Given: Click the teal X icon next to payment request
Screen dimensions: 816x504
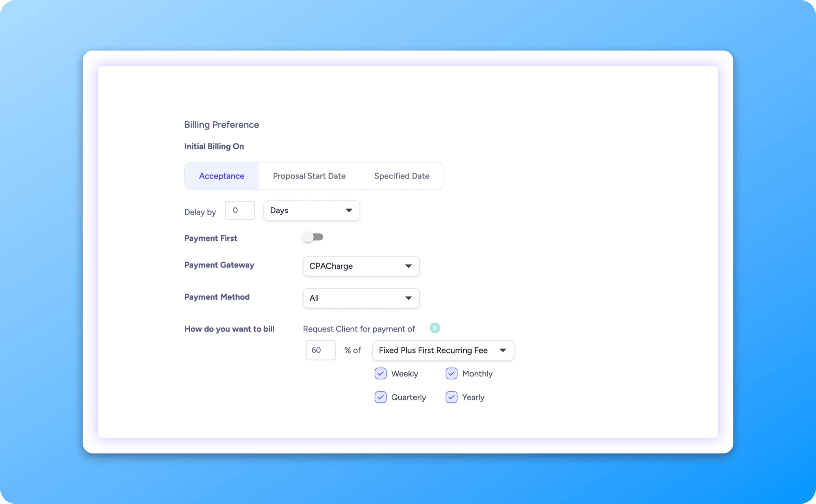Looking at the screenshot, I should point(435,328).
